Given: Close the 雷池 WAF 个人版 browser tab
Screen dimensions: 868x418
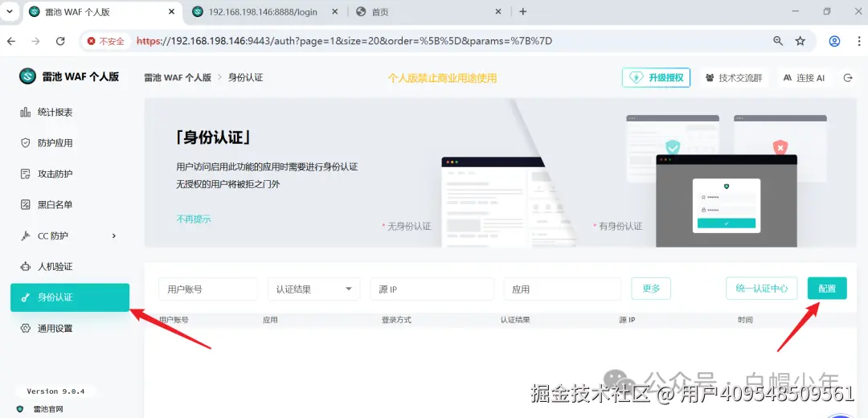Looking at the screenshot, I should click(x=172, y=11).
